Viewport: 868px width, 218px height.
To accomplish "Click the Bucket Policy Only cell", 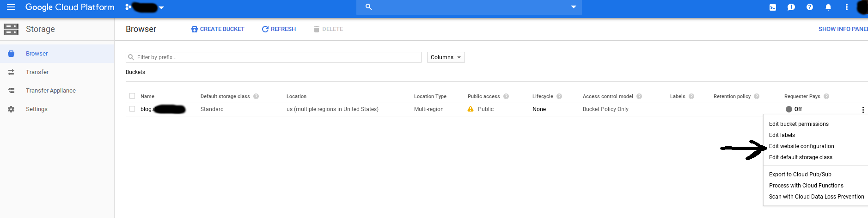I will (x=605, y=109).
